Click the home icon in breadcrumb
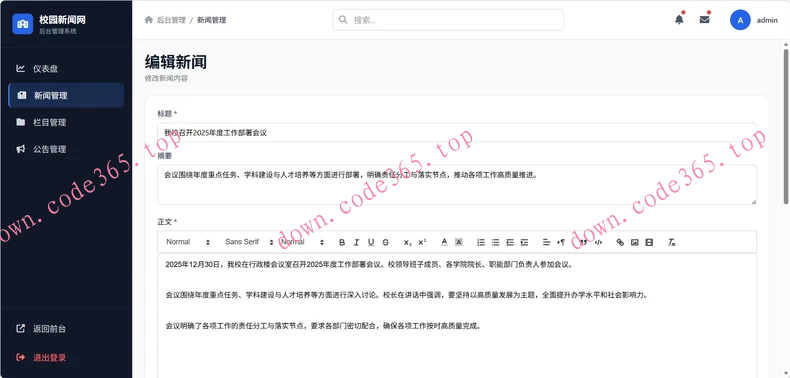 coord(149,20)
